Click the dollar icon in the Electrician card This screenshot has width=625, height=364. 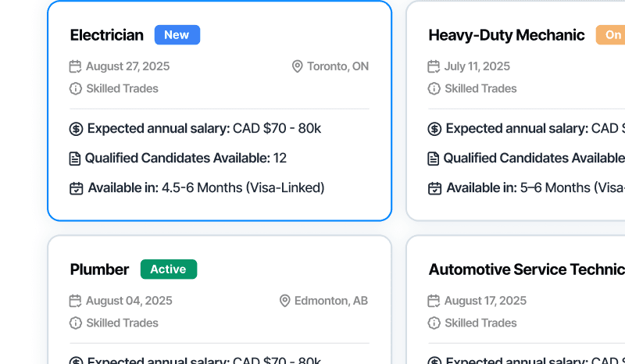76,129
